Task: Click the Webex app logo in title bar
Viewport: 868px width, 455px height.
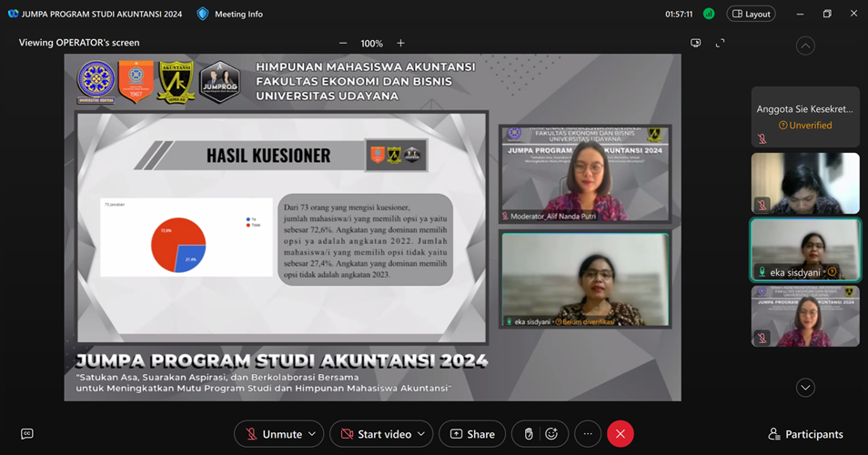Action: 13,14
